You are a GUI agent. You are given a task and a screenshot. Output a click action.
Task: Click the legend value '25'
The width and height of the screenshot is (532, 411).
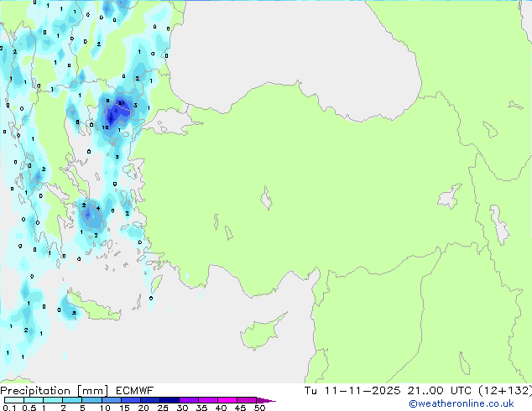coord(163,408)
